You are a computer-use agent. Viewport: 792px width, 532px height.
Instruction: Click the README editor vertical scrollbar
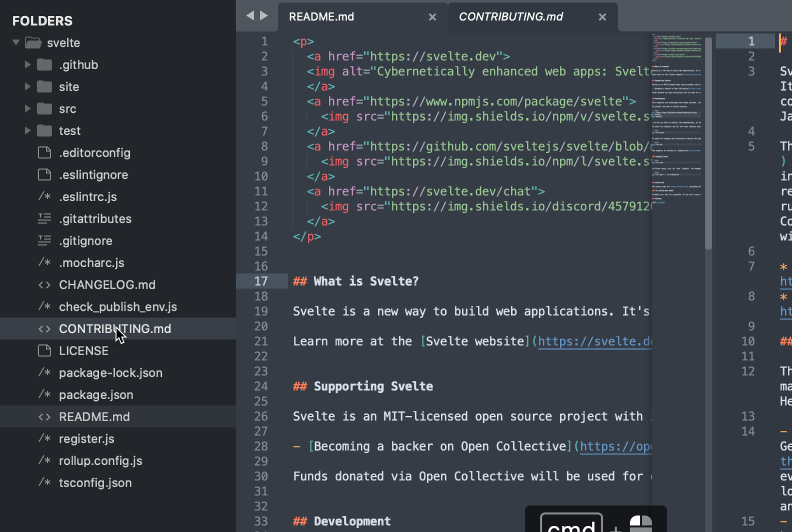coord(708,143)
